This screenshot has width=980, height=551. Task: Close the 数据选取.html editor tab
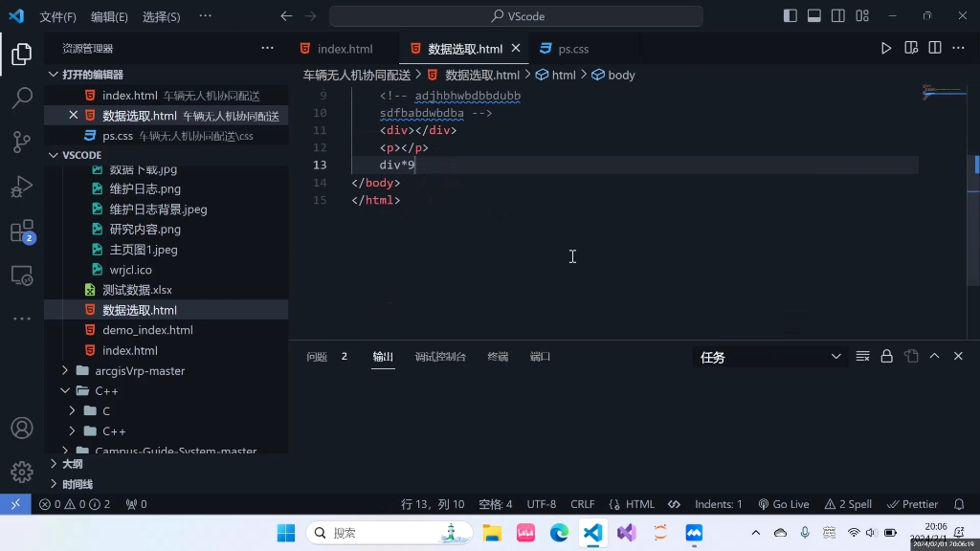tap(516, 48)
